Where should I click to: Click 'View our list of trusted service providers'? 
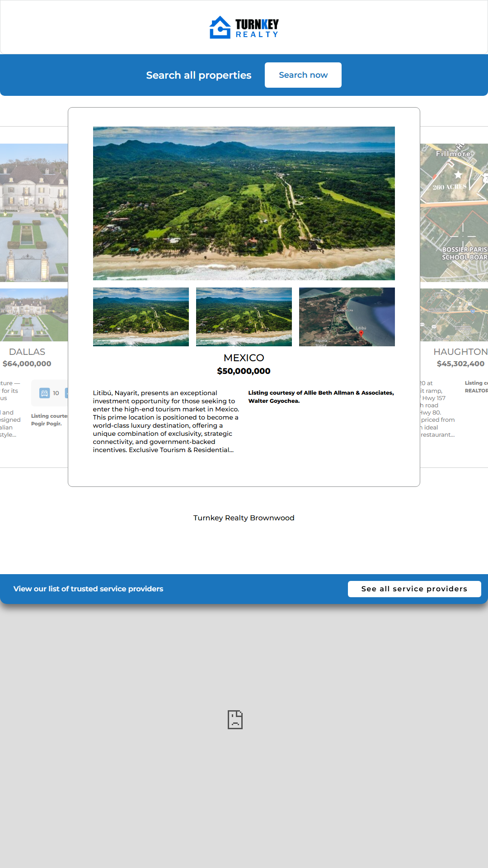[89, 589]
